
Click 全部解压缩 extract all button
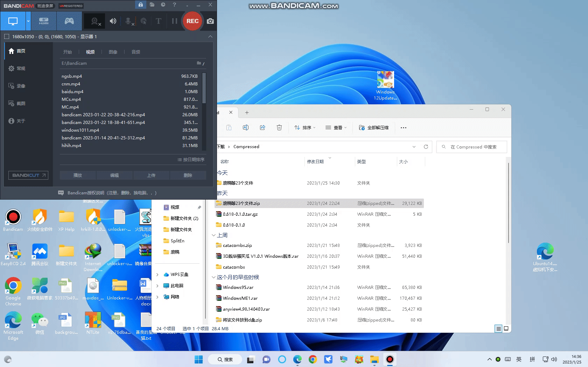(374, 128)
